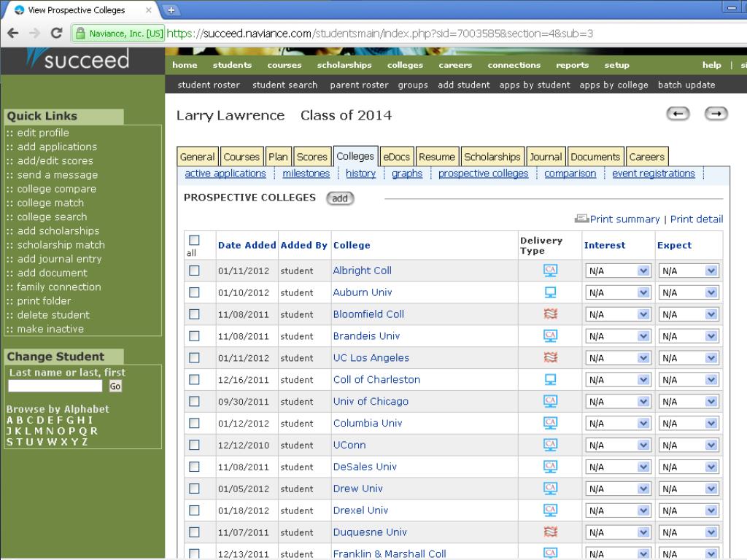Viewport: 747px width, 560px height.
Task: Click Drew Univ delivery type icon
Action: point(550,489)
